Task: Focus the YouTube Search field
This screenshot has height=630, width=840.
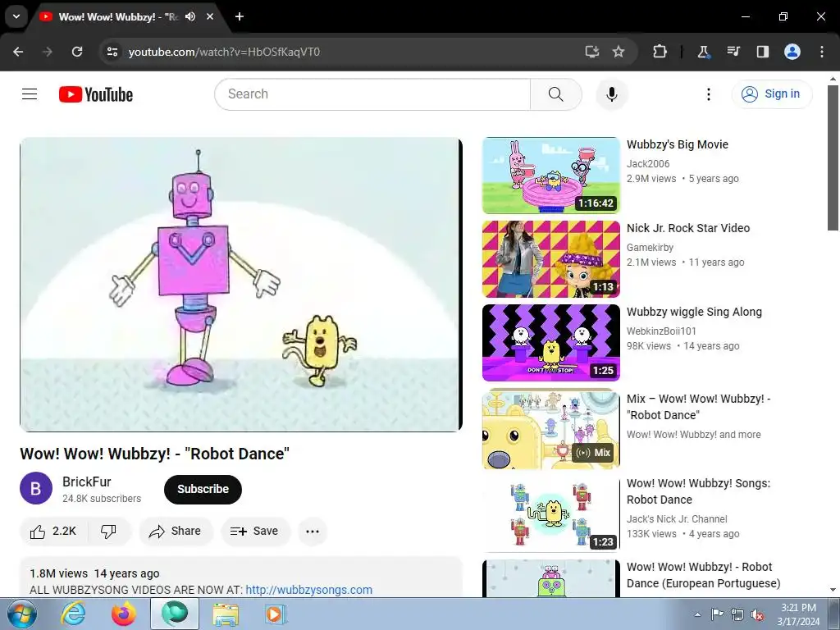Action: tap(373, 94)
